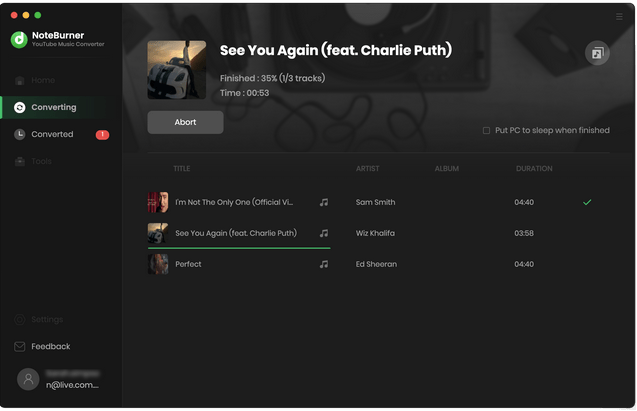The width and height of the screenshot is (637, 411).
Task: Select the Perfect track thumbnail
Action: [x=158, y=264]
